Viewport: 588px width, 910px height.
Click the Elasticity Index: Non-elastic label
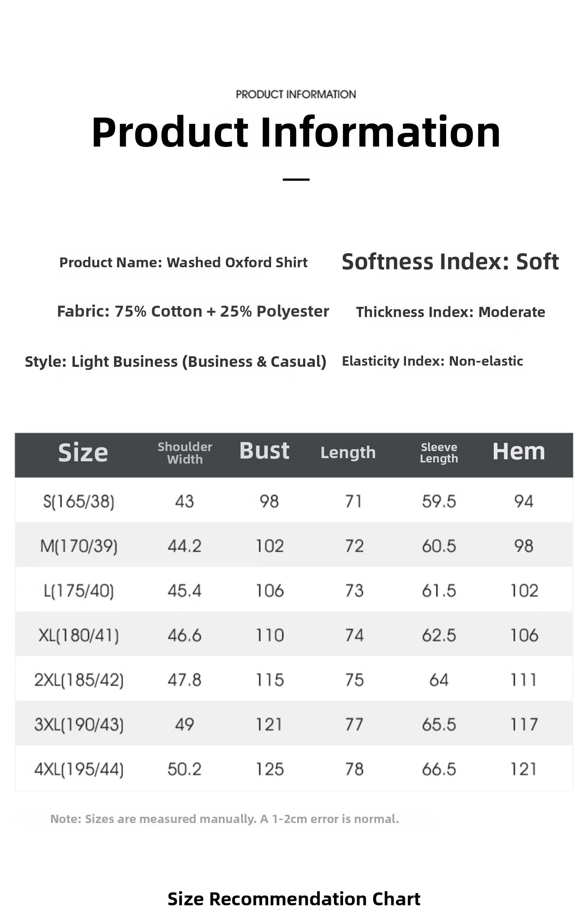[432, 361]
